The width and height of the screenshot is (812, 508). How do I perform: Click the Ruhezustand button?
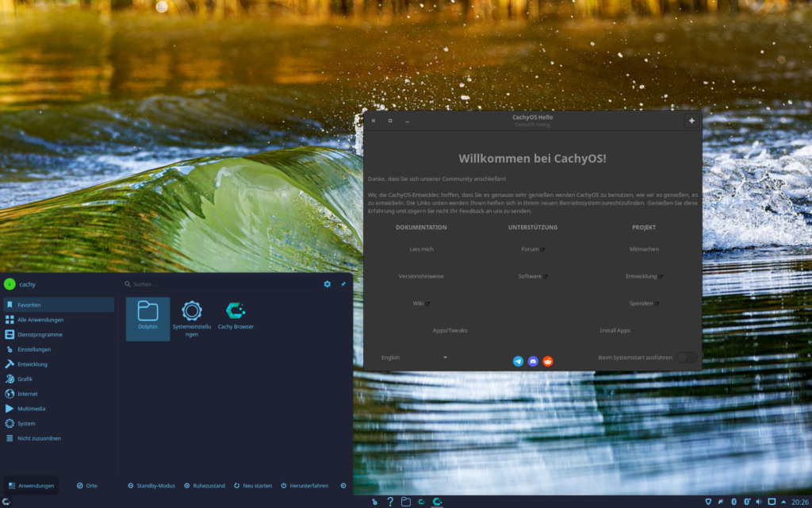pos(205,486)
